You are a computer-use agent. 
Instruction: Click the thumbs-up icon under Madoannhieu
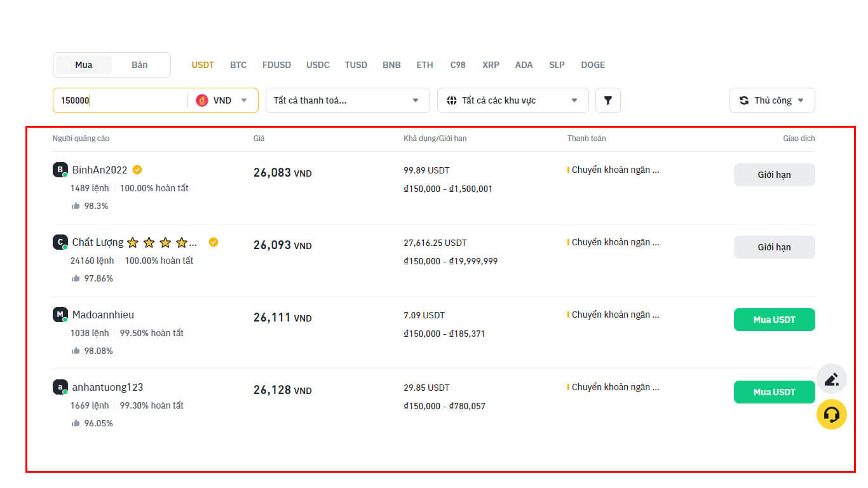(77, 350)
